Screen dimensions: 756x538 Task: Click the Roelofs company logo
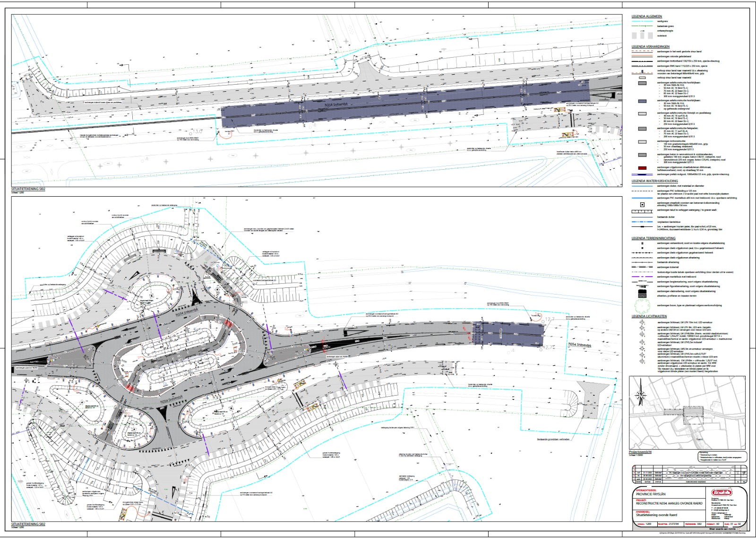point(721,493)
